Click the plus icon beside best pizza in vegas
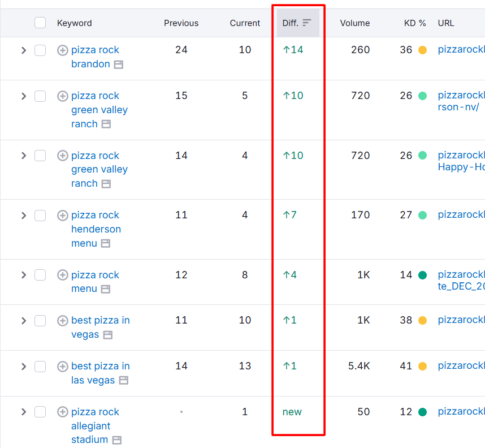The width and height of the screenshot is (485, 448). [x=63, y=320]
